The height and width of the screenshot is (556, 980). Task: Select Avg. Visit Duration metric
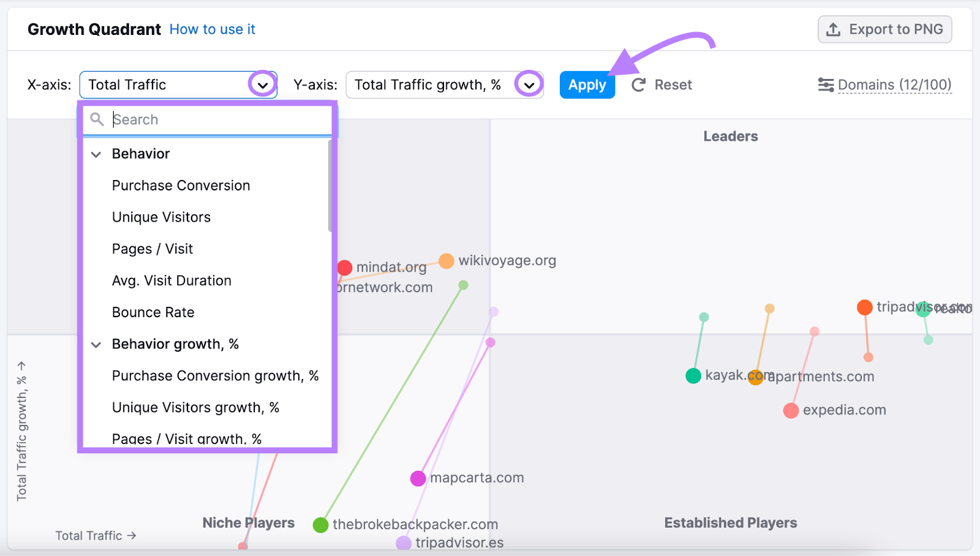[171, 280]
